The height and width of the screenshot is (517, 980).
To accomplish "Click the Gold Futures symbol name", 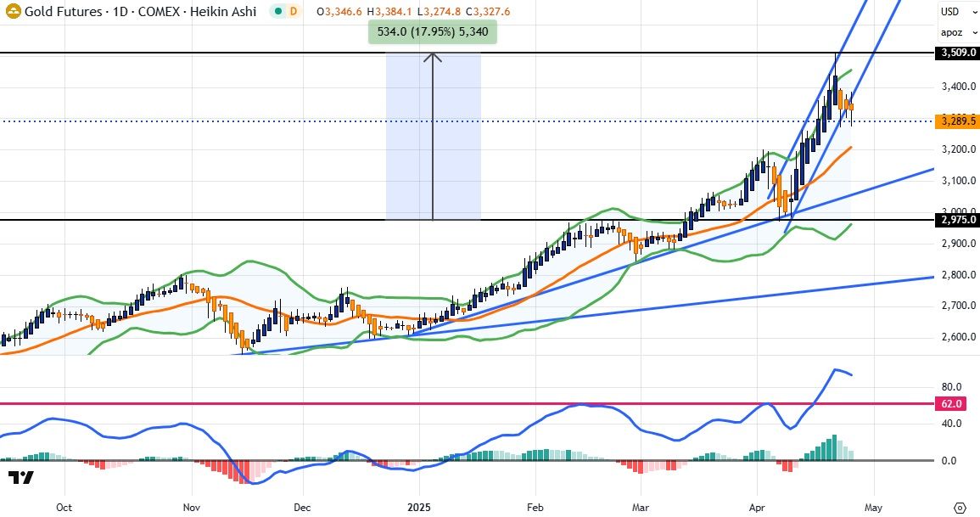I will click(x=63, y=11).
